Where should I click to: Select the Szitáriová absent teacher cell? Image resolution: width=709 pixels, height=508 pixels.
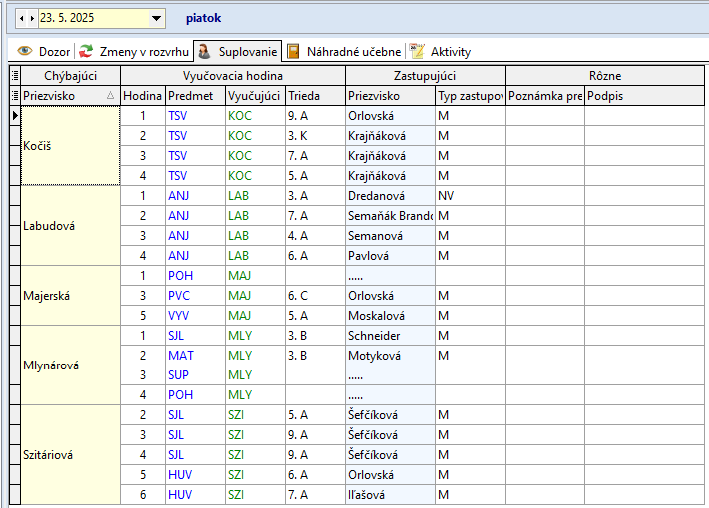coord(71,455)
